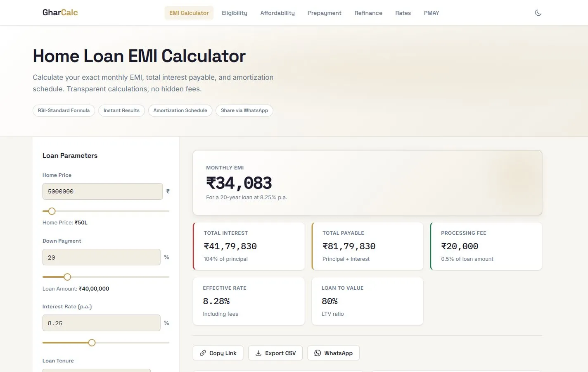Screen dimensions: 588x372
Task: Click the 'Including fees' caption
Action: click(220, 314)
